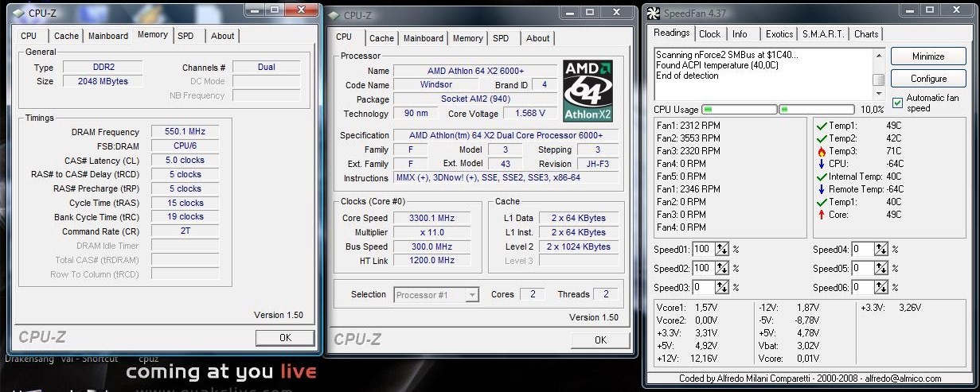The image size is (980, 392).
Task: Open the About tab in the middle CPU-Z window
Action: (538, 38)
